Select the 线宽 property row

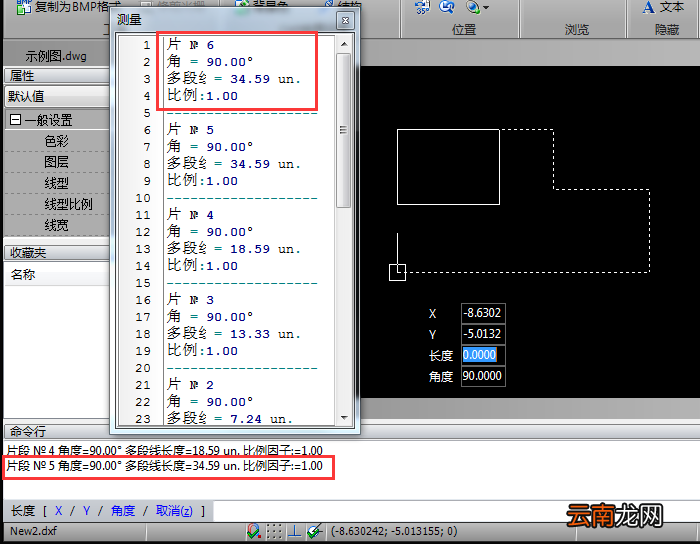[57, 225]
